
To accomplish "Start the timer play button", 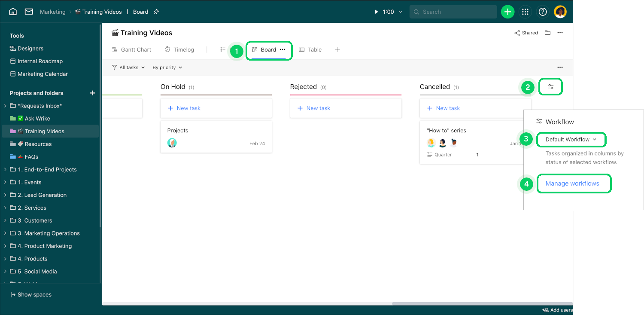I will [377, 12].
